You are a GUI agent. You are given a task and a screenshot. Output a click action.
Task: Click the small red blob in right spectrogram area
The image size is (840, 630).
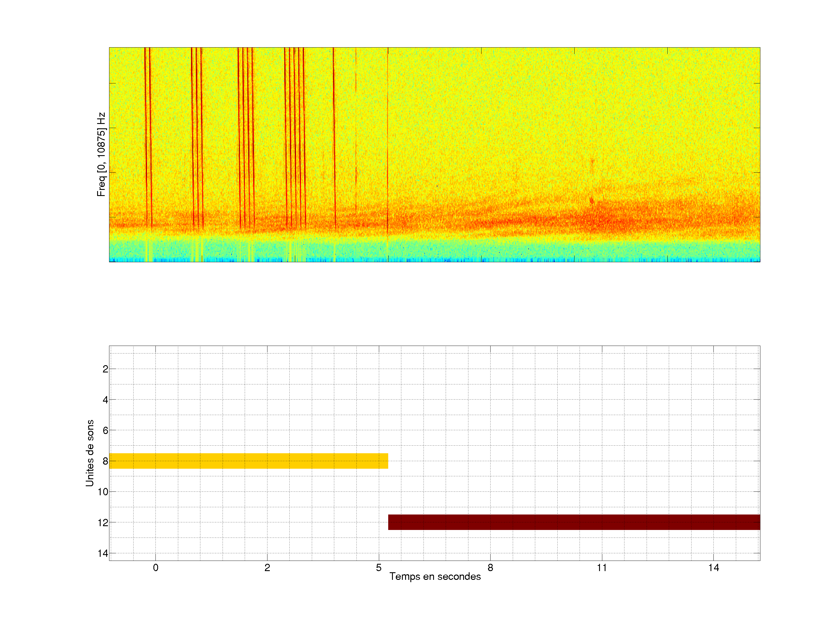pos(591,200)
